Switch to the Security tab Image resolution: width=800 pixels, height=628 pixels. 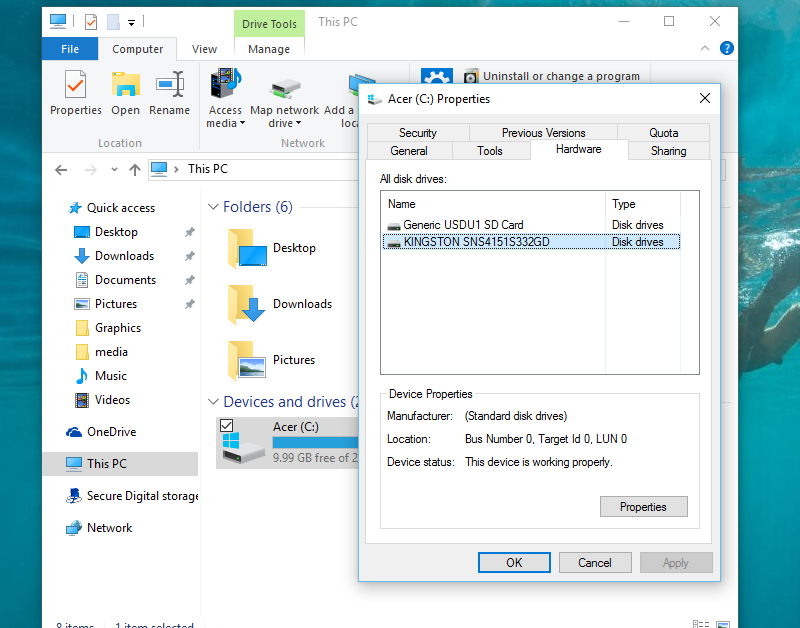pos(417,133)
